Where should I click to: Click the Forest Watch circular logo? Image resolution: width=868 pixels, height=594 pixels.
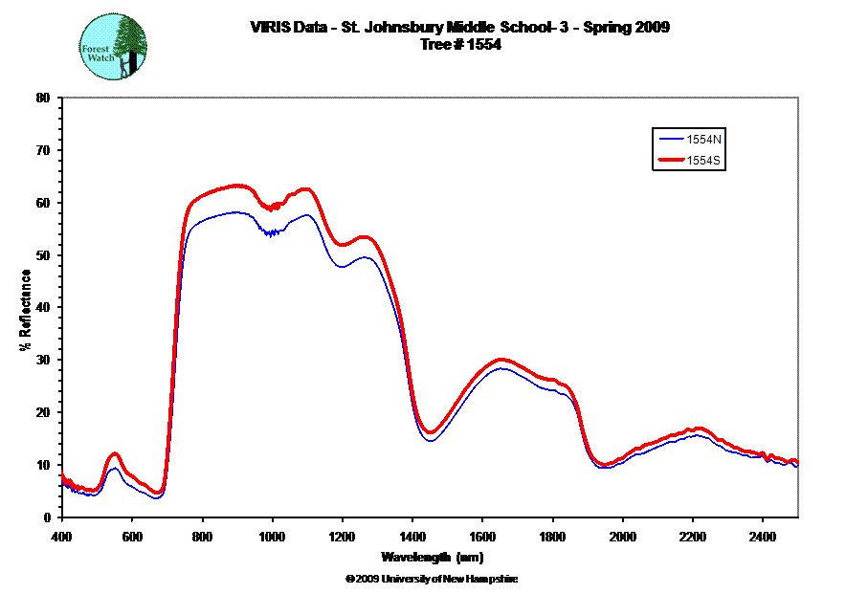[x=116, y=47]
